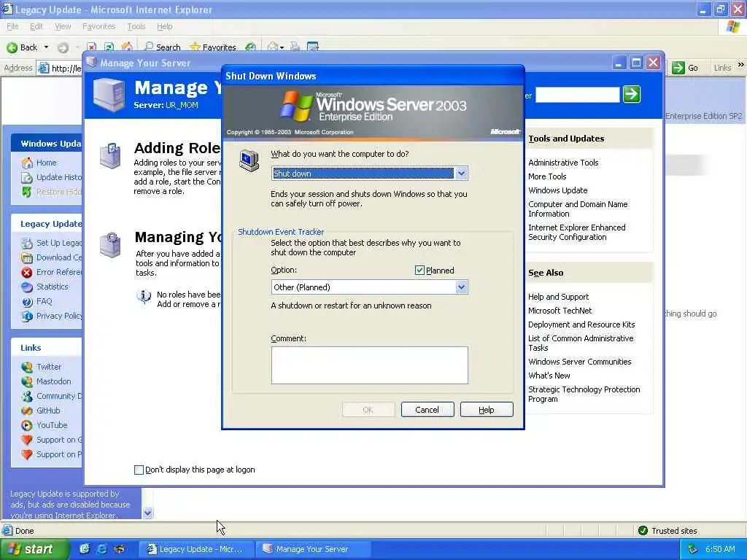The height and width of the screenshot is (560, 747).
Task: Open the Windows Update link under Tools and Updates
Action: click(x=558, y=190)
